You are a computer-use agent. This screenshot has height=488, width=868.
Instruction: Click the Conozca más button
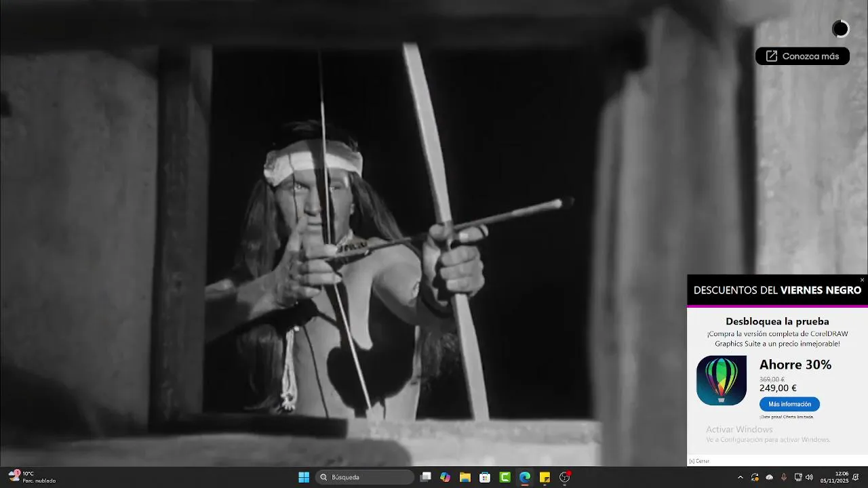point(802,56)
